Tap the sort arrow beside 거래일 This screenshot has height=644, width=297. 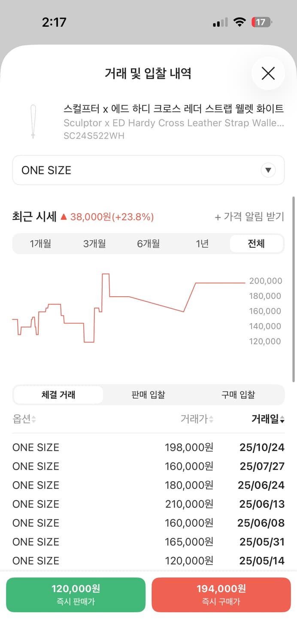(283, 419)
